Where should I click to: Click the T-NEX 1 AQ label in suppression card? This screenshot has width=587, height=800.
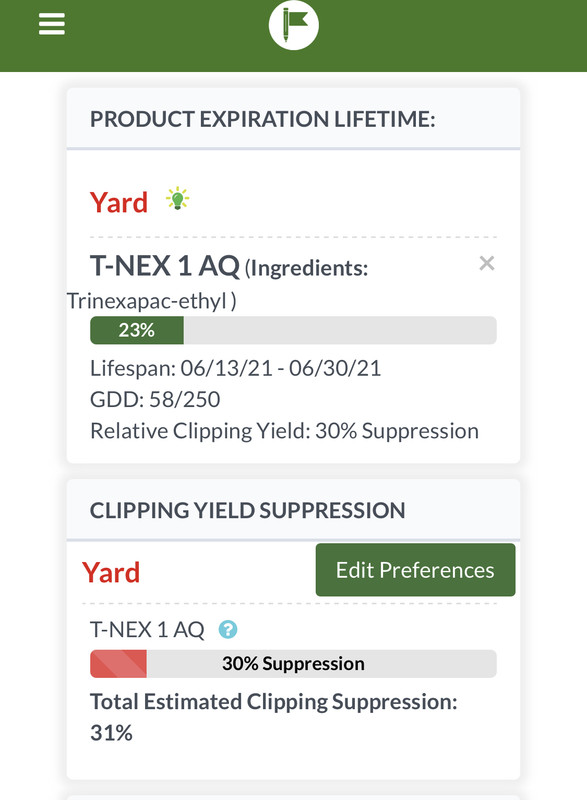click(x=147, y=630)
